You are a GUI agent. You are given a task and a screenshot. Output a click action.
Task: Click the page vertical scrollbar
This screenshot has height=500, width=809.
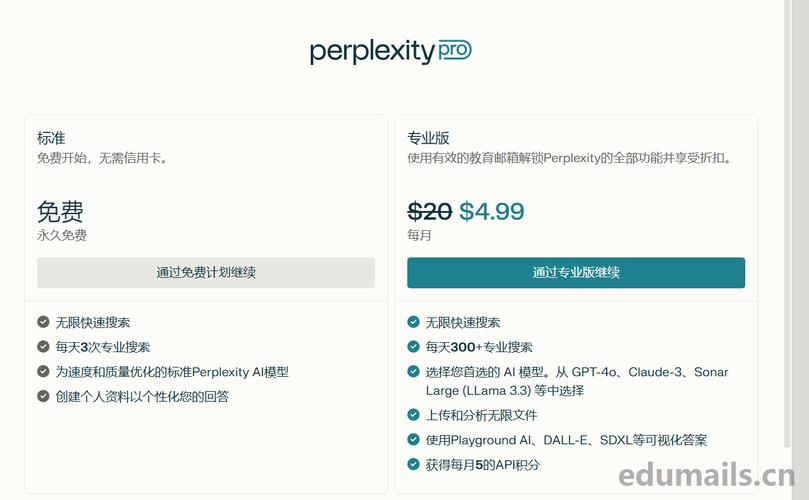coord(787,223)
